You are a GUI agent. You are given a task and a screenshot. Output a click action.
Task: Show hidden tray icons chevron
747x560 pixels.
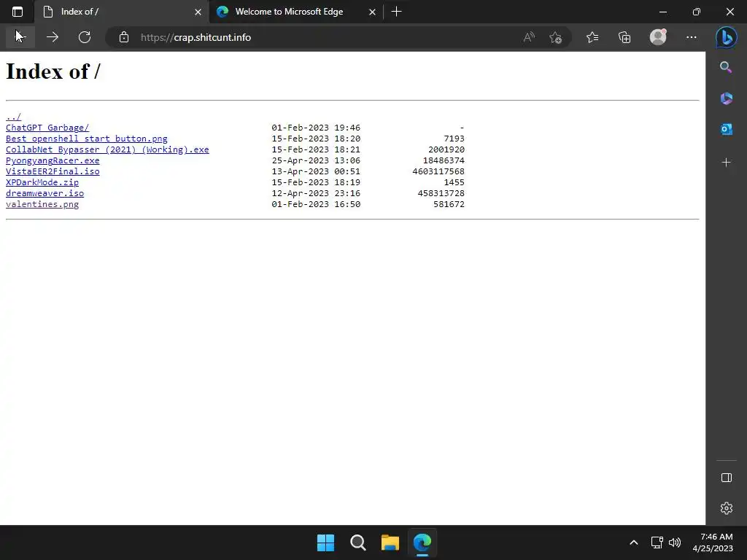point(634,542)
